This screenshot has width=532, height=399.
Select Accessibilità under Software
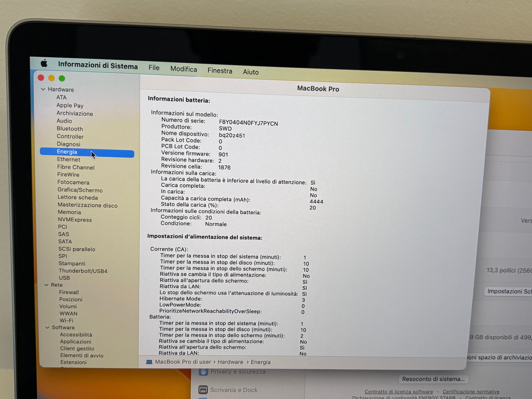click(76, 335)
